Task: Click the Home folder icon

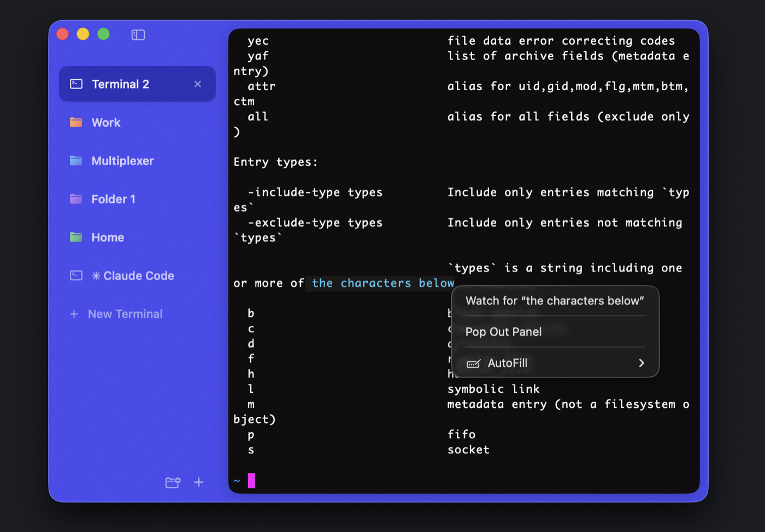Action: pyautogui.click(x=76, y=237)
